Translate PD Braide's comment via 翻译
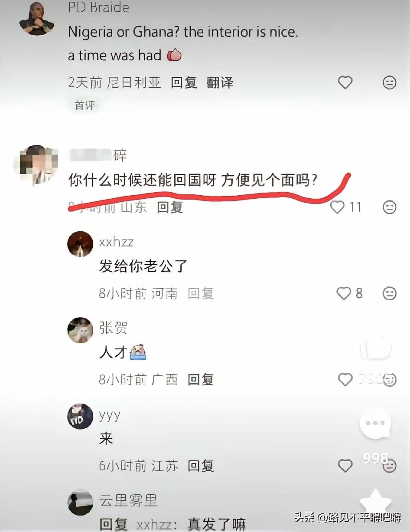This screenshot has height=532, width=410. (x=220, y=82)
